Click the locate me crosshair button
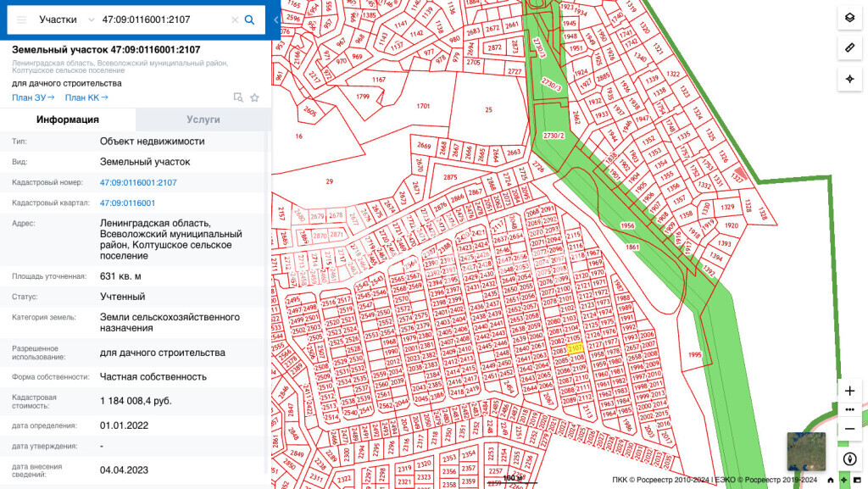Viewport: 868px width, 489px height. (x=849, y=79)
